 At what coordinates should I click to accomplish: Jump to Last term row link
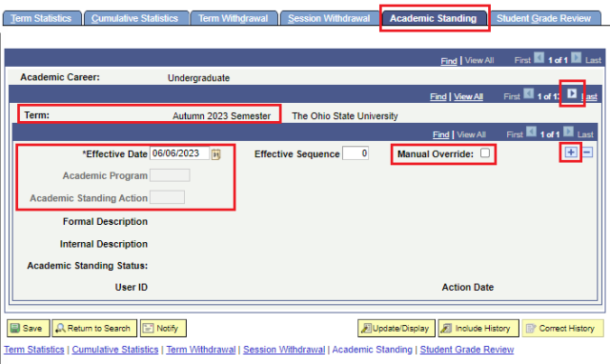coord(590,97)
